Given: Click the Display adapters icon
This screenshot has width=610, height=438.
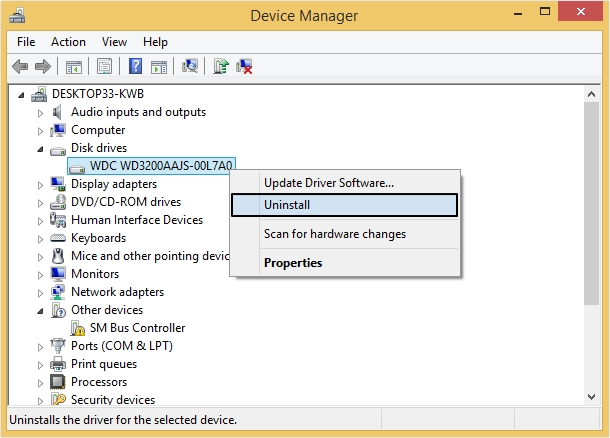Looking at the screenshot, I should pyautogui.click(x=58, y=184).
